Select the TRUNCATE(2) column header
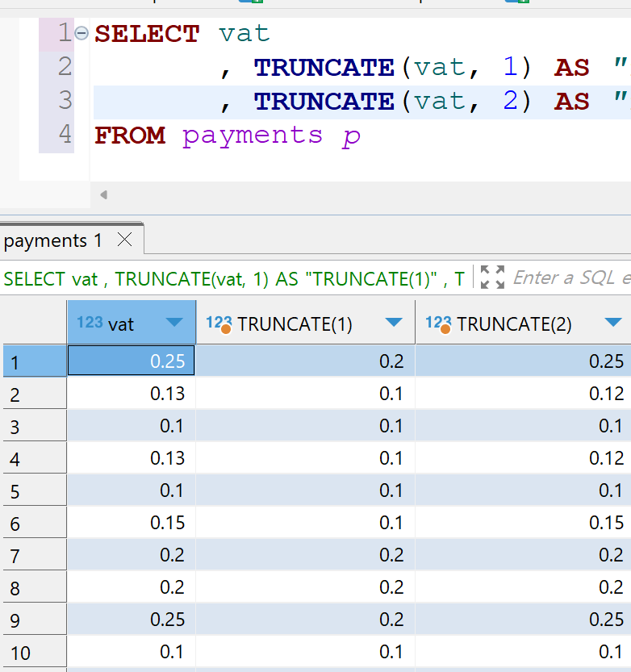Viewport: 631px width, 672px height. coord(524,323)
